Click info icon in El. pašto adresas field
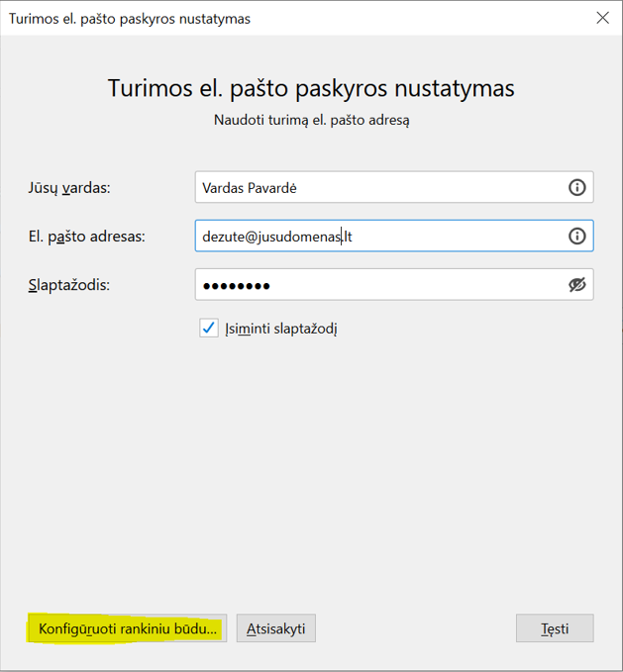Viewport: 623px width, 672px height. [576, 236]
